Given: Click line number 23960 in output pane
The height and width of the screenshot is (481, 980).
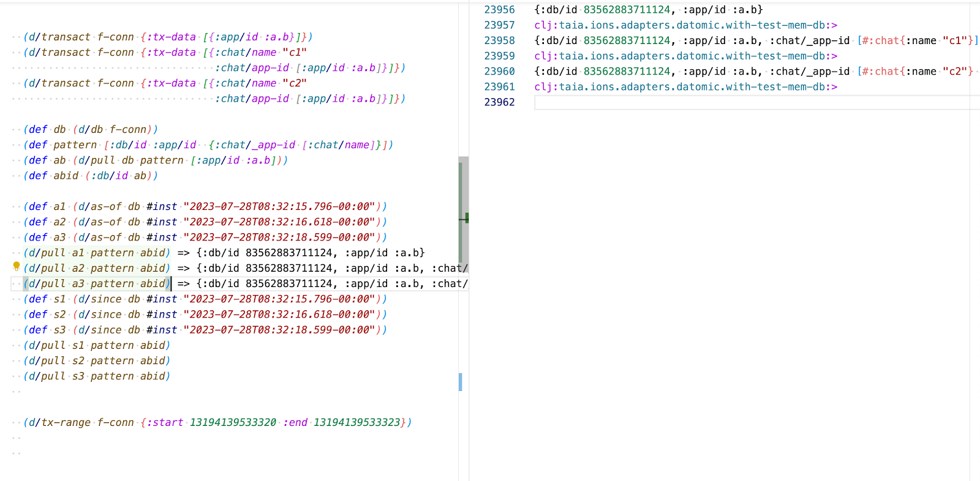Looking at the screenshot, I should (x=499, y=72).
